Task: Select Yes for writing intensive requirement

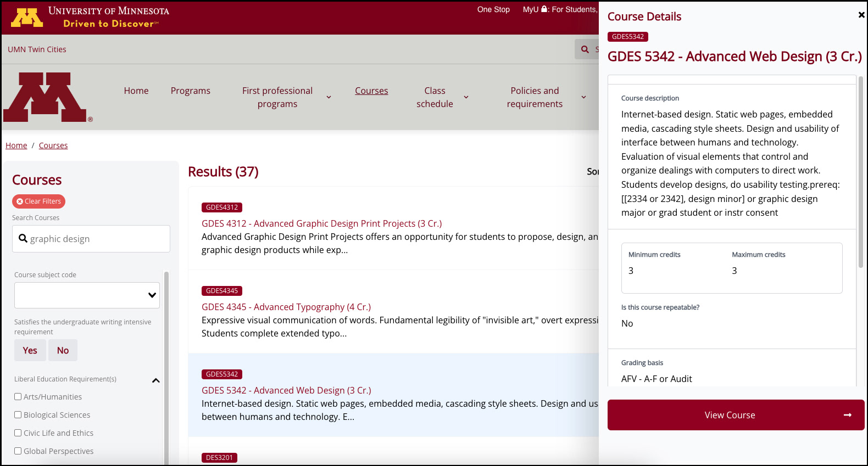Action: coord(30,350)
